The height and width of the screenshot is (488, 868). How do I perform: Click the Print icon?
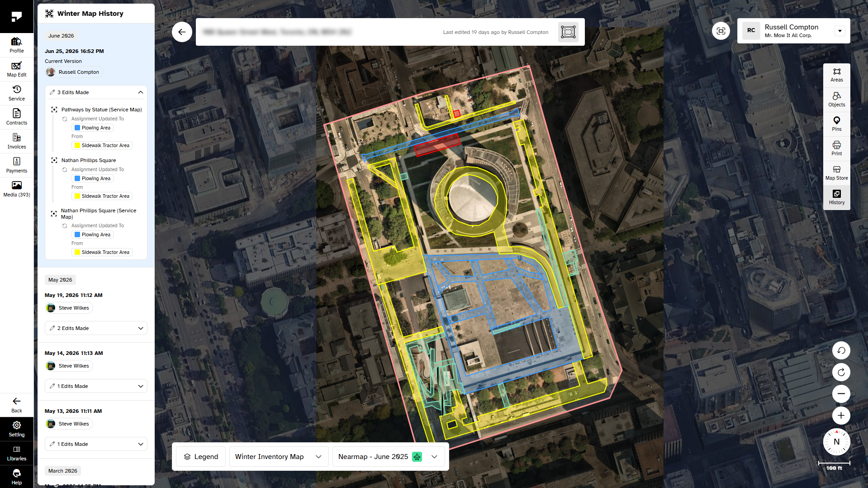[836, 148]
